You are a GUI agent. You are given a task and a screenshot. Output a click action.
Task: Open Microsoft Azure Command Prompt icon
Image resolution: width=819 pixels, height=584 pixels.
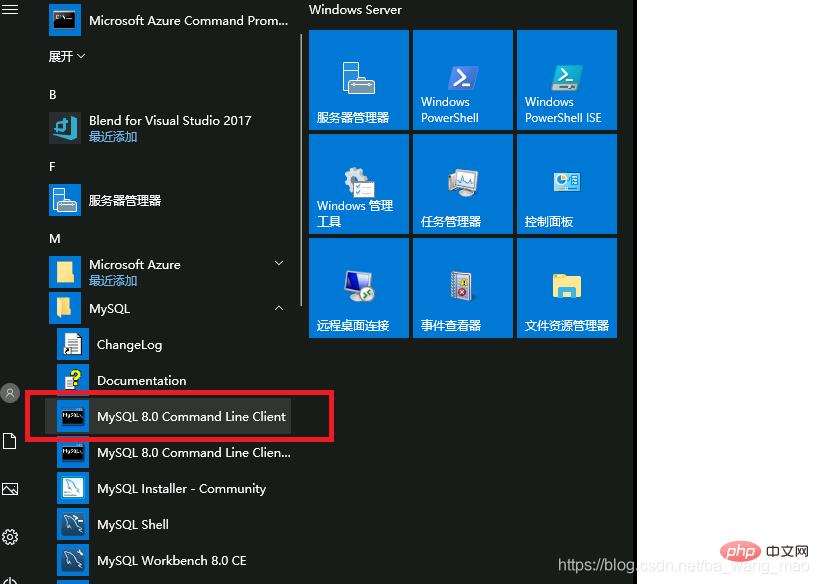click(65, 20)
